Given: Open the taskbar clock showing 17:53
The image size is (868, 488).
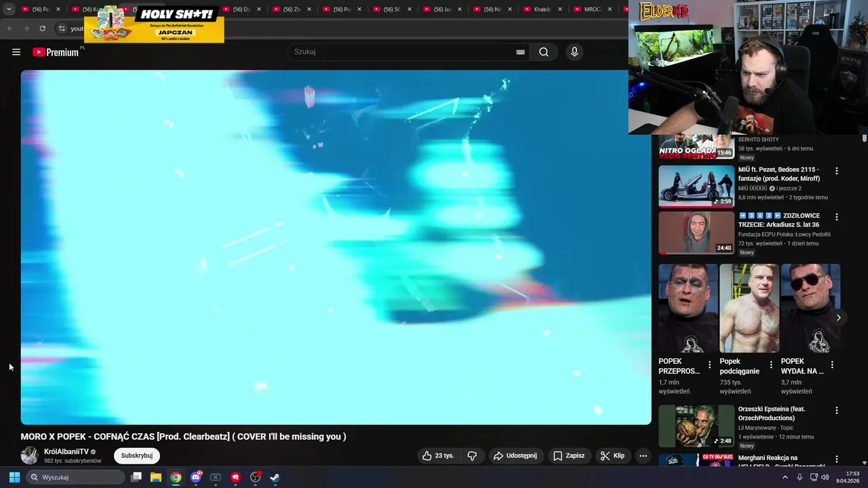Looking at the screenshot, I should tap(848, 477).
